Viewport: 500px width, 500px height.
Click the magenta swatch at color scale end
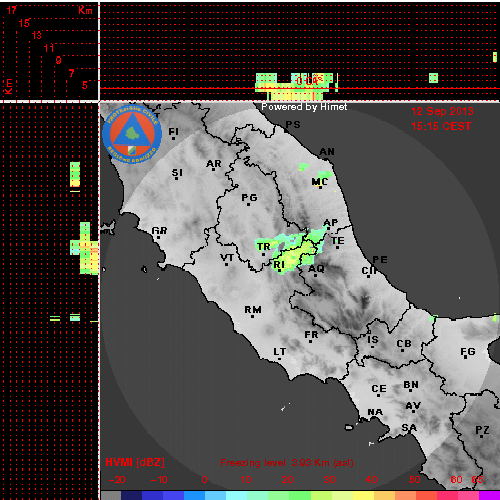[x=490, y=495]
